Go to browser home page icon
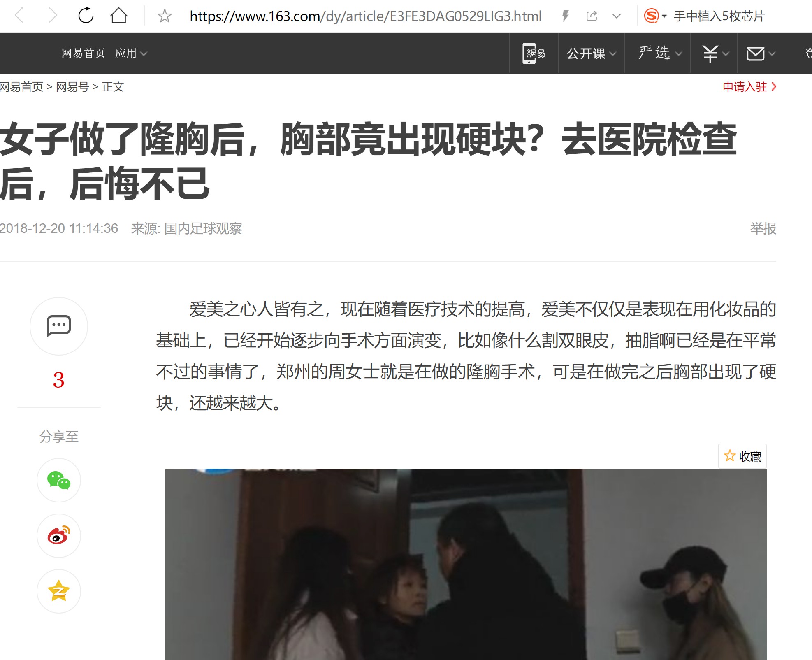This screenshot has height=660, width=812. (x=118, y=16)
